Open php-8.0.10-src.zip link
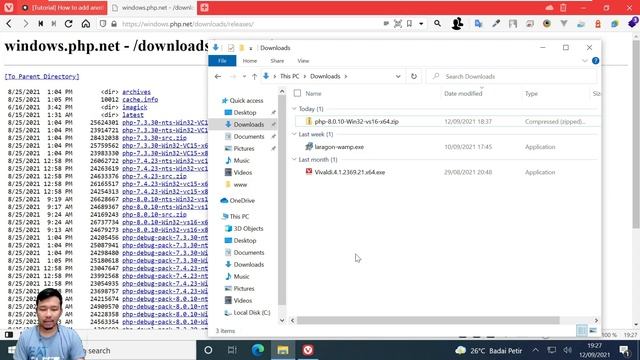Image resolution: width=640 pixels, height=360 pixels. pos(154,214)
